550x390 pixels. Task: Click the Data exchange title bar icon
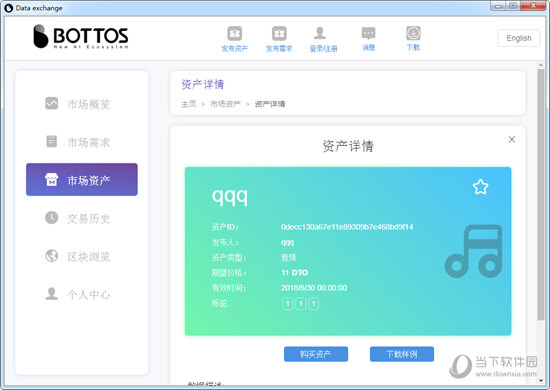point(8,8)
